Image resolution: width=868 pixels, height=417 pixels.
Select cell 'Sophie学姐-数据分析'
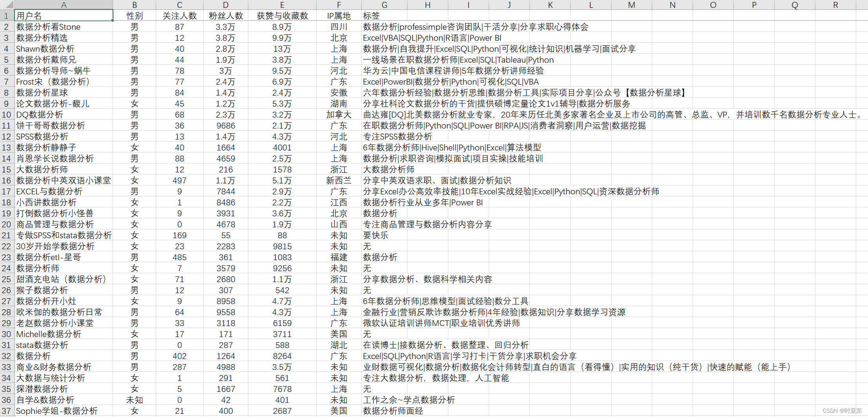(64, 411)
